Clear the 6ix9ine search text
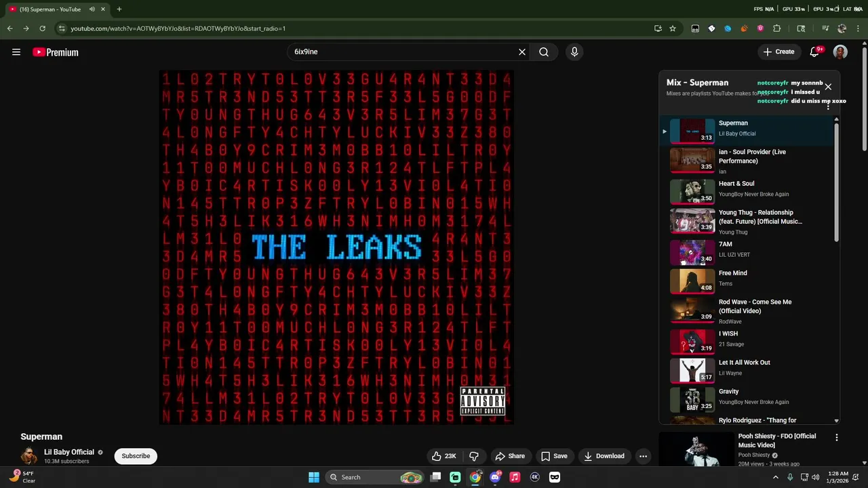This screenshot has height=488, width=868. pos(522,52)
